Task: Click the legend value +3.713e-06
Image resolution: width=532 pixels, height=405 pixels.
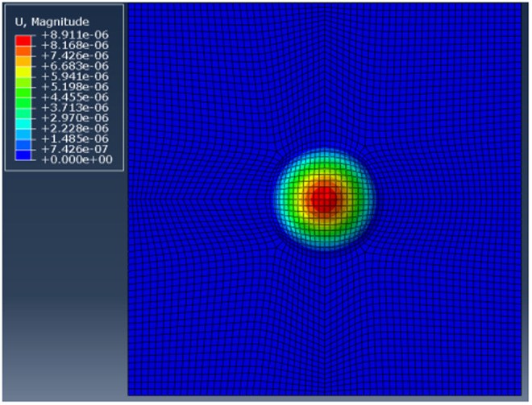Action: pos(75,107)
